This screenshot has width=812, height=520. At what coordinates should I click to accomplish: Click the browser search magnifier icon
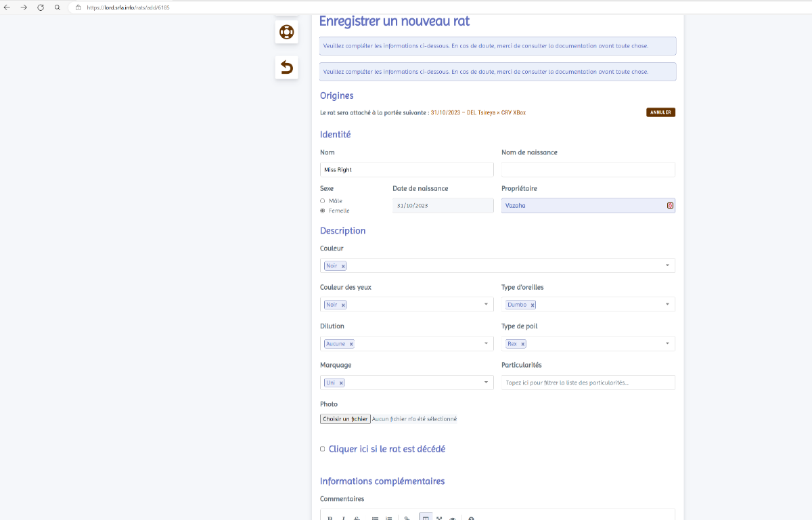coord(58,7)
